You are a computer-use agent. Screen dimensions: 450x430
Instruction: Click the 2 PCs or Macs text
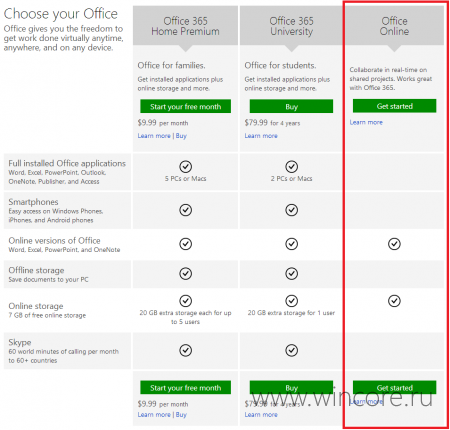click(291, 179)
